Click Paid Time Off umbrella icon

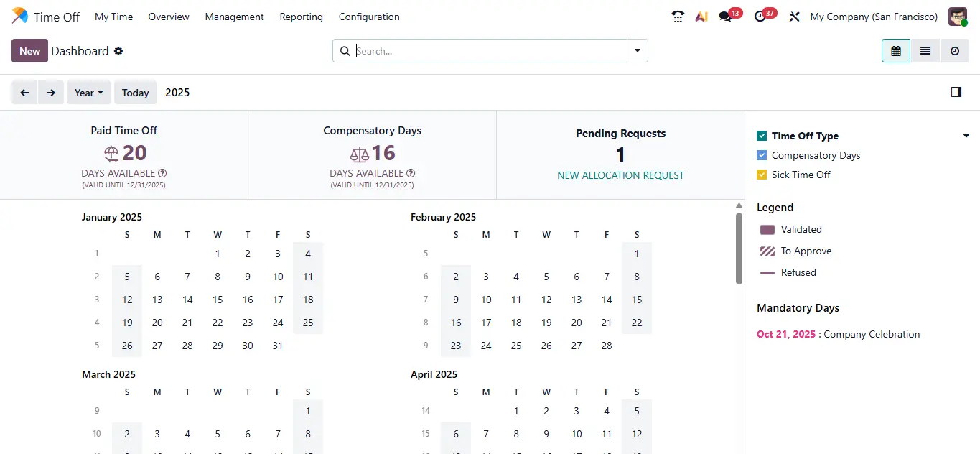(111, 153)
